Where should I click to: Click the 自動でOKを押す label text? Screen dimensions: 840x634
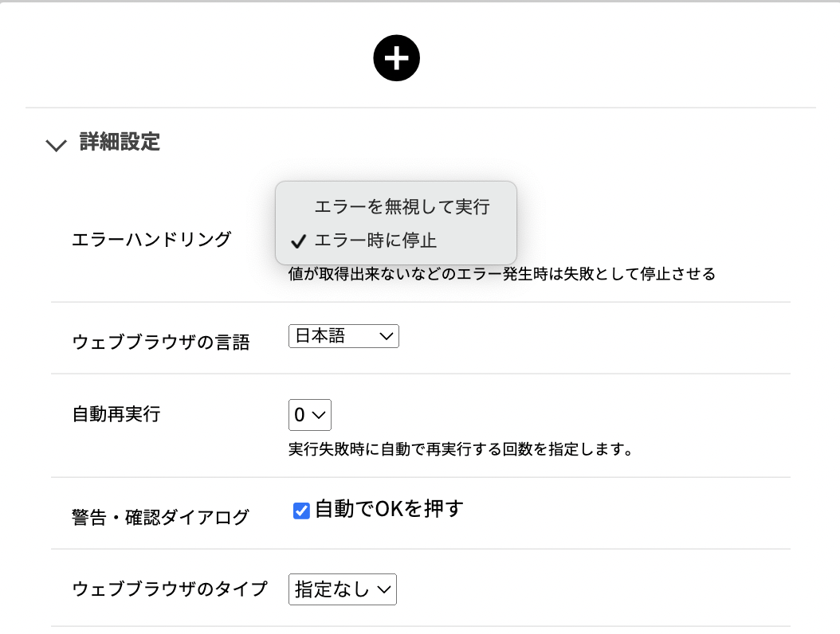click(x=390, y=509)
